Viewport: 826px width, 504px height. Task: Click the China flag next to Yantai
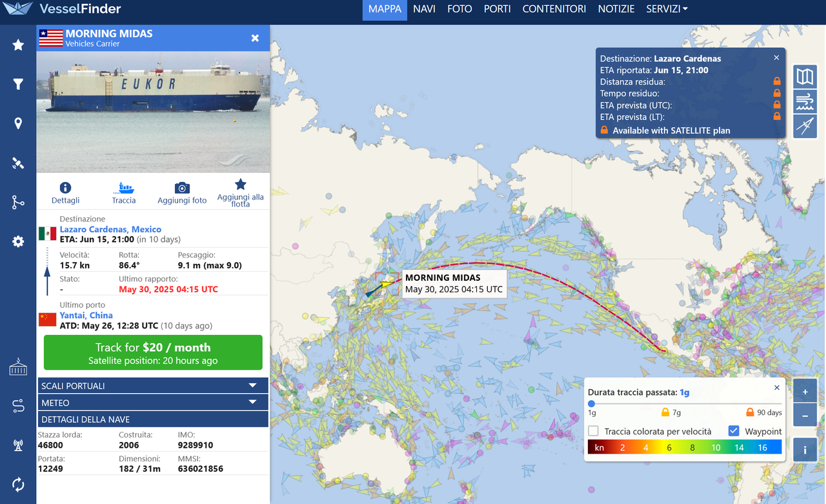[47, 319]
